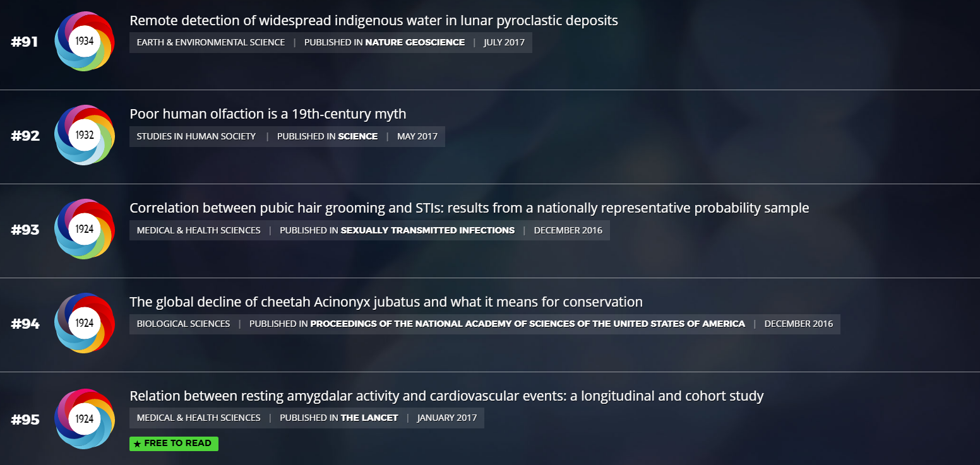Viewport: 980px width, 465px height.
Task: Open the Altmetric donut for cheetah article #94
Action: tap(85, 323)
